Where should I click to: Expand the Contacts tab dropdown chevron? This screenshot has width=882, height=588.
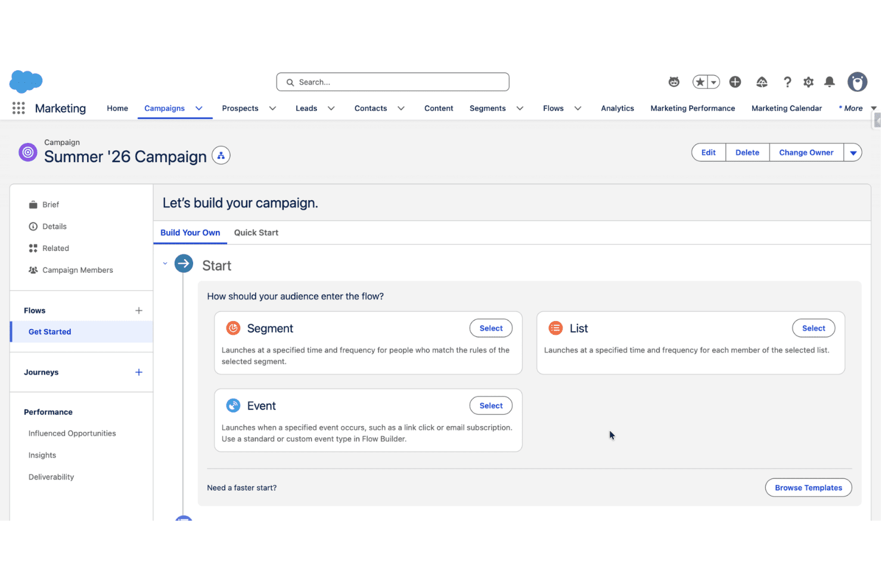(x=401, y=108)
